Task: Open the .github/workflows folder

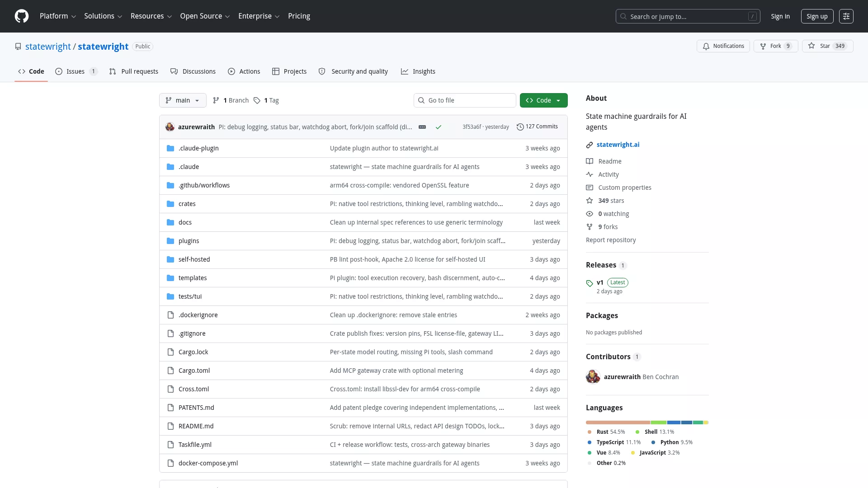Action: pyautogui.click(x=204, y=185)
